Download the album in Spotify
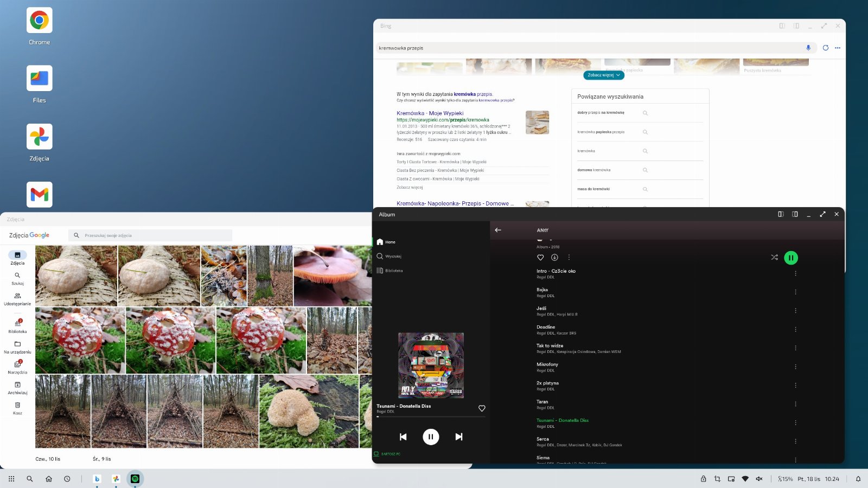 pyautogui.click(x=554, y=258)
